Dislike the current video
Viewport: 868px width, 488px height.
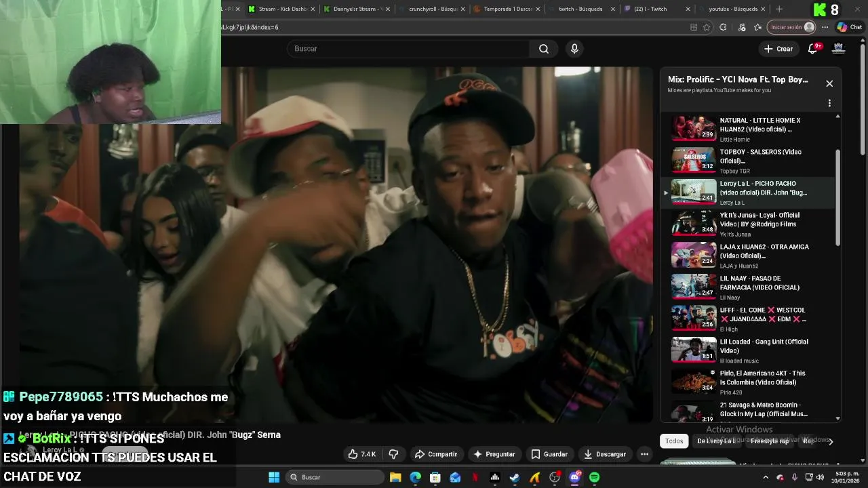393,454
